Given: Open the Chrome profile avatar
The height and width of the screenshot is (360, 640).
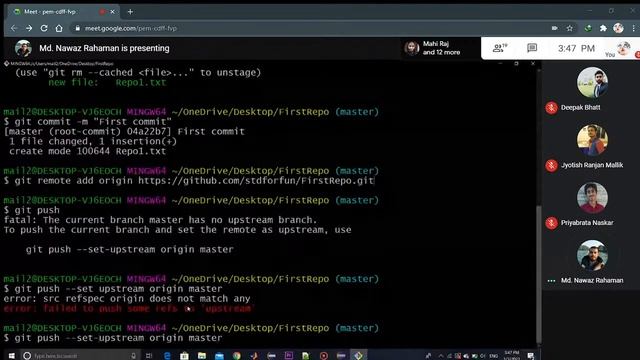Looking at the screenshot, I should [x=618, y=28].
